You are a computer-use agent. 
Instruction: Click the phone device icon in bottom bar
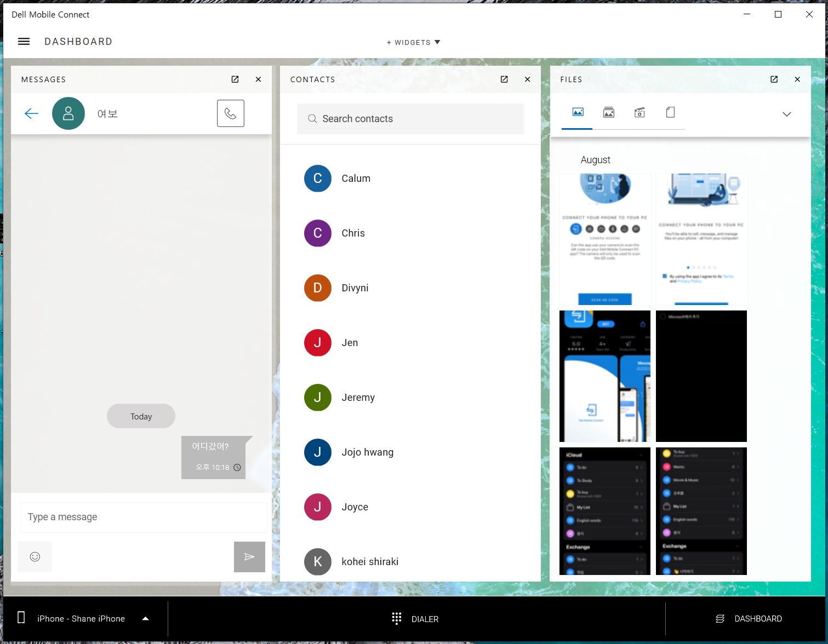pos(21,618)
